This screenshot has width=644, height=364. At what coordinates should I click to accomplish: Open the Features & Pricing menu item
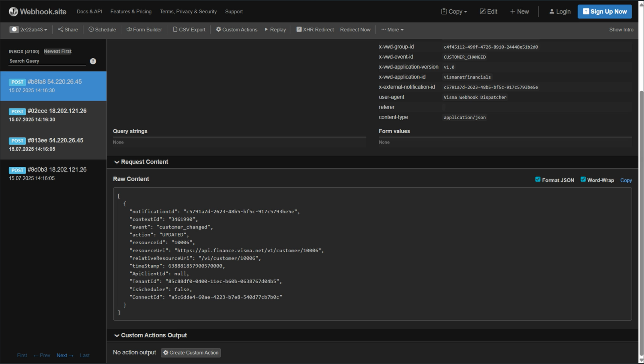coord(131,11)
